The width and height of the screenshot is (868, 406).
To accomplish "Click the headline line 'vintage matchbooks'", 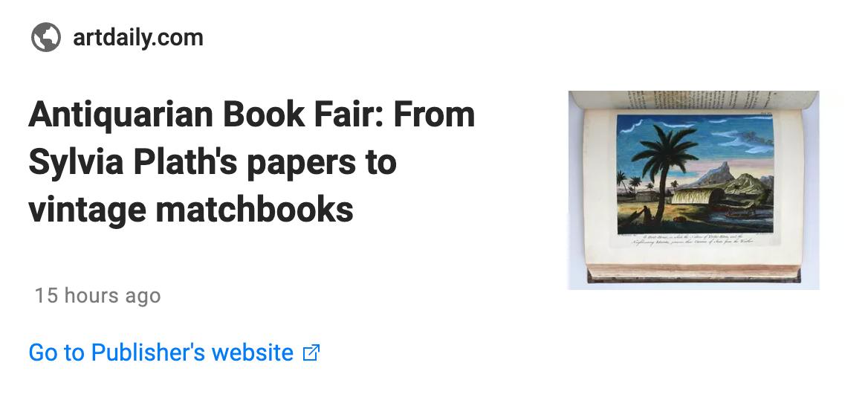I will tap(190, 210).
